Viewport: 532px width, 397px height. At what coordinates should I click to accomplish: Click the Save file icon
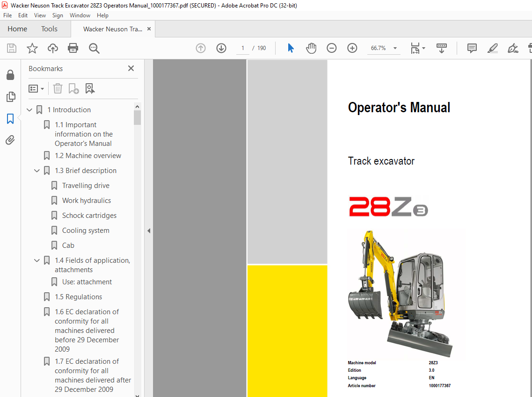[12, 48]
